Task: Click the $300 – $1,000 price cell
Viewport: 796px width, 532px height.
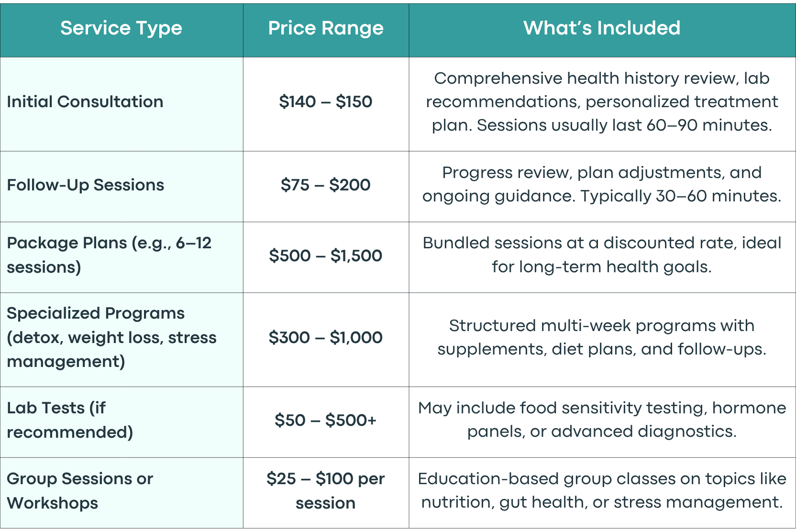Action: 326,339
